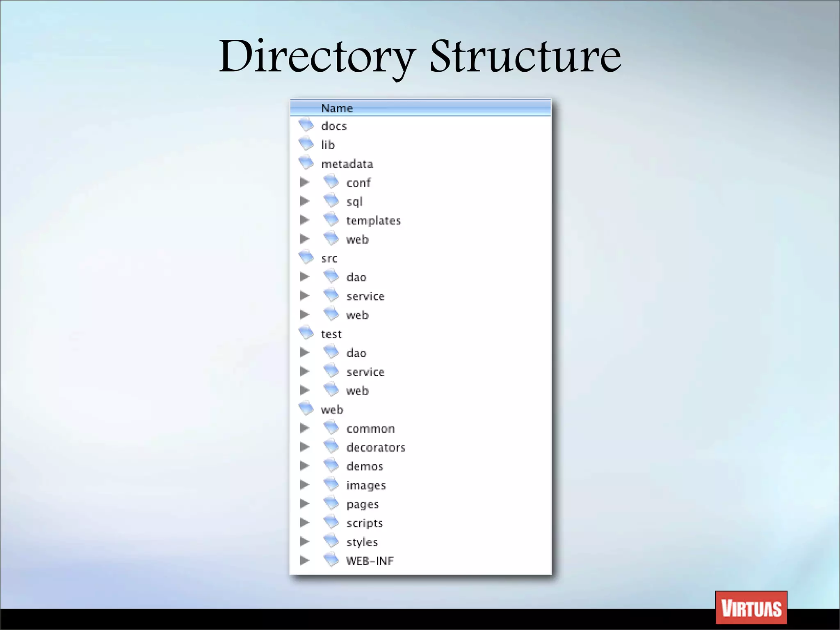This screenshot has width=840, height=630.
Task: Select the scripts folder label
Action: pyautogui.click(x=365, y=523)
